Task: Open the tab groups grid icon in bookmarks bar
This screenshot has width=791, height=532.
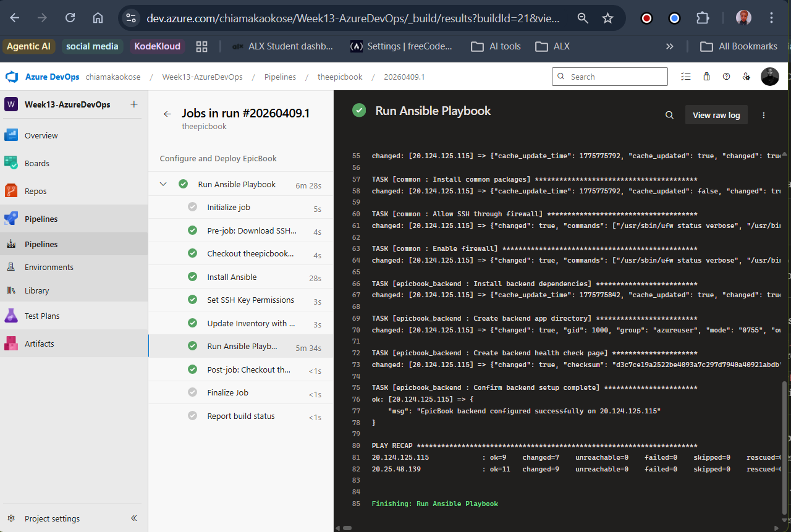Action: (201, 46)
